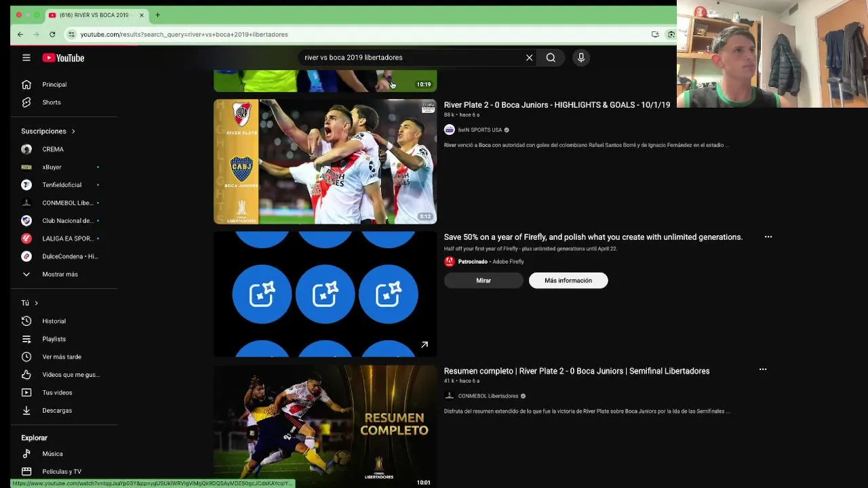Open CONMEBOL Libertadores channel under video
Screen dimensions: 868x488
[x=488, y=396]
